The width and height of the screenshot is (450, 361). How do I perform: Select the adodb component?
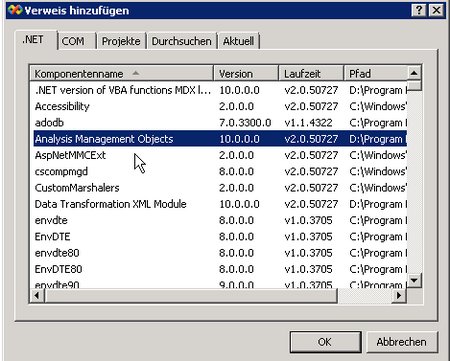[x=220, y=123]
